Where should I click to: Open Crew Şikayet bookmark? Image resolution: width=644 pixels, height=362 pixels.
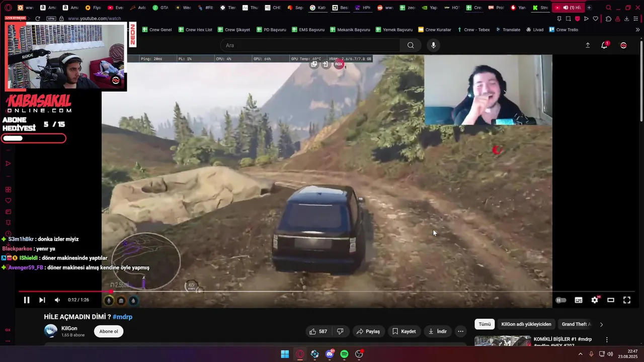[x=233, y=30]
